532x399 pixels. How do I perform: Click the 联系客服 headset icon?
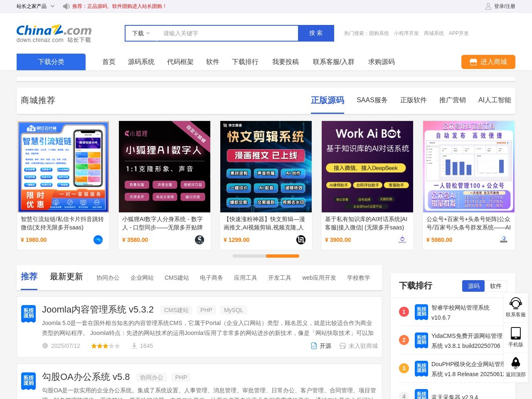[516, 303]
